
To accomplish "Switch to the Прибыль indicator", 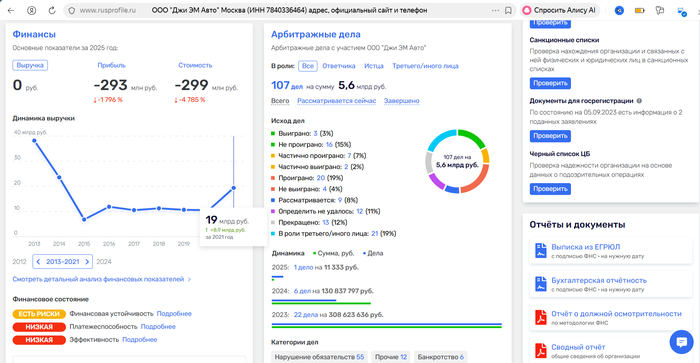I will coord(112,65).
